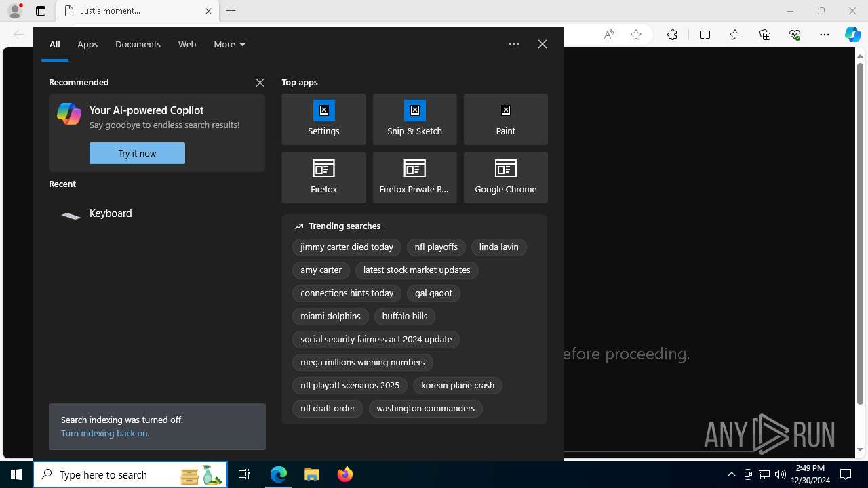The image size is (868, 488).
Task: Click the Edge taskbar icon
Action: [279, 474]
